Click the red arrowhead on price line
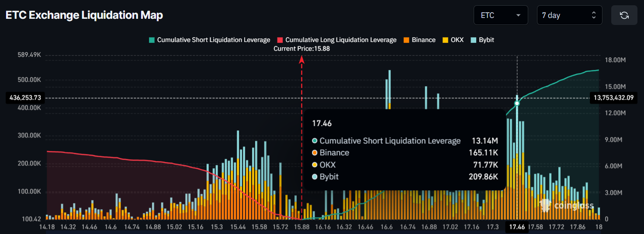Screen dimensions: 644x234 coord(301,60)
